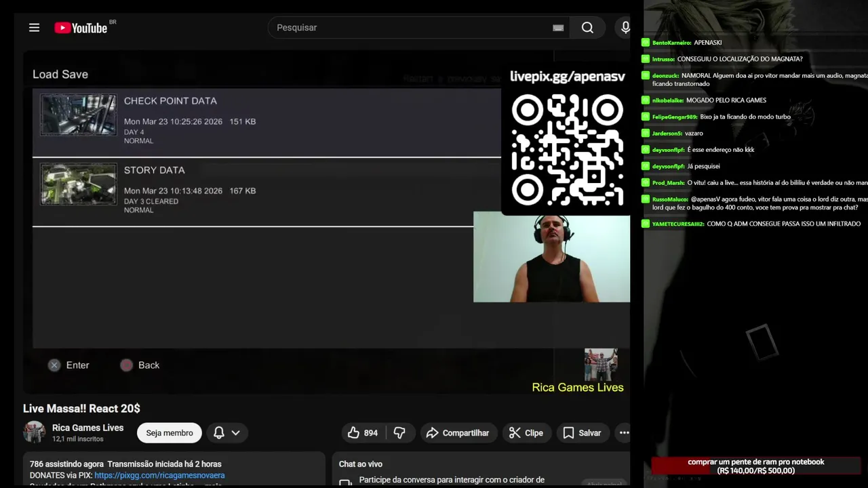Click the 786 assistindo agora viewer text
Image resolution: width=868 pixels, height=488 pixels.
66,464
